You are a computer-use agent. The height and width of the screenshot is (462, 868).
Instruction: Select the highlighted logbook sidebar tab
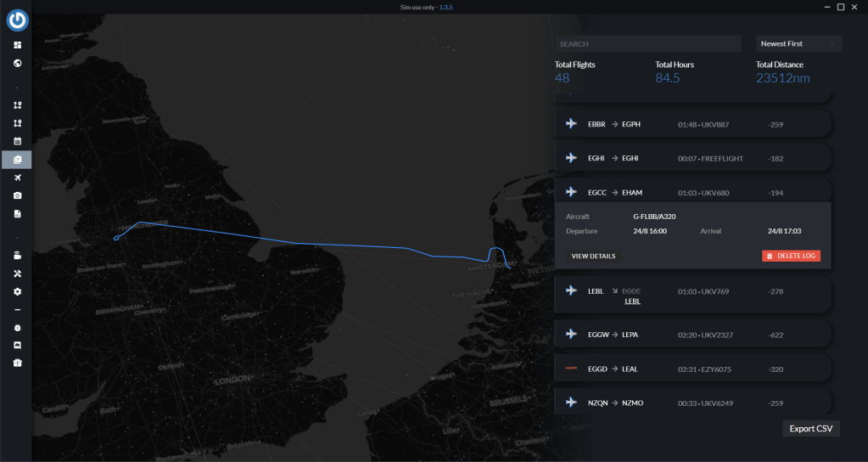pos(17,159)
